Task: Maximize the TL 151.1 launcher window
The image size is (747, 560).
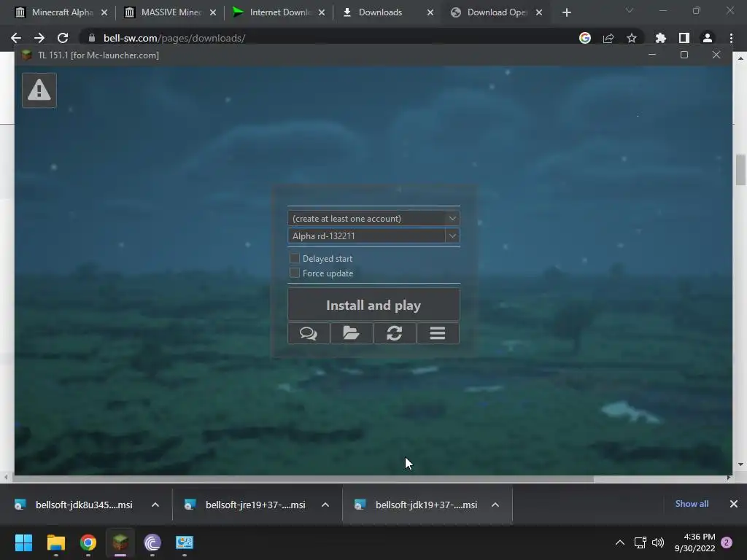Action: pyautogui.click(x=684, y=55)
